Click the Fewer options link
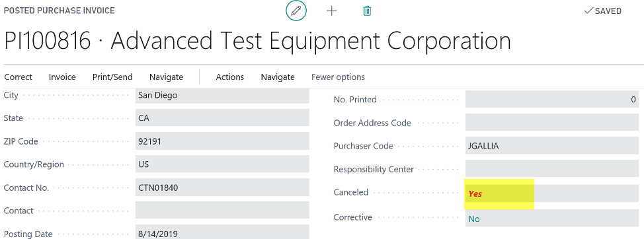 pos(338,77)
